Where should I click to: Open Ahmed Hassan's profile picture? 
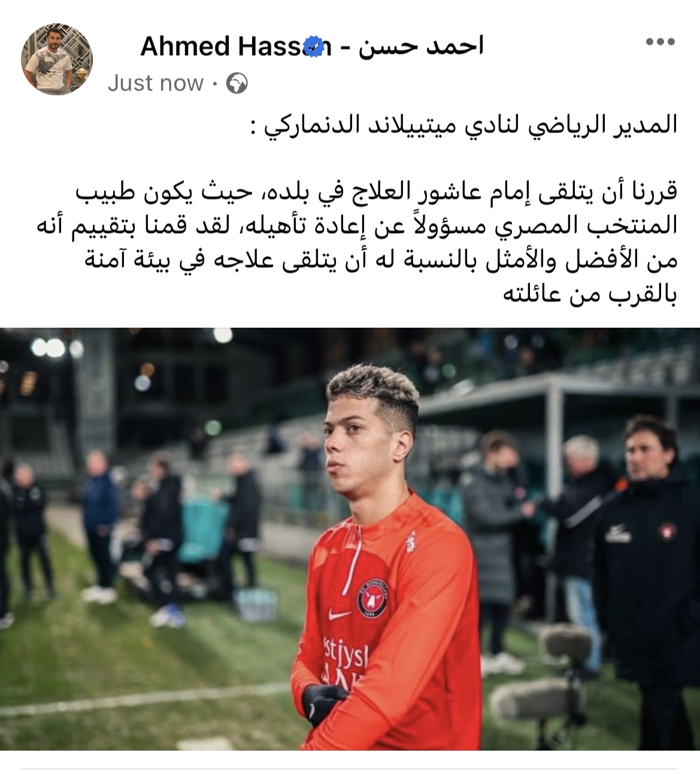(x=57, y=59)
